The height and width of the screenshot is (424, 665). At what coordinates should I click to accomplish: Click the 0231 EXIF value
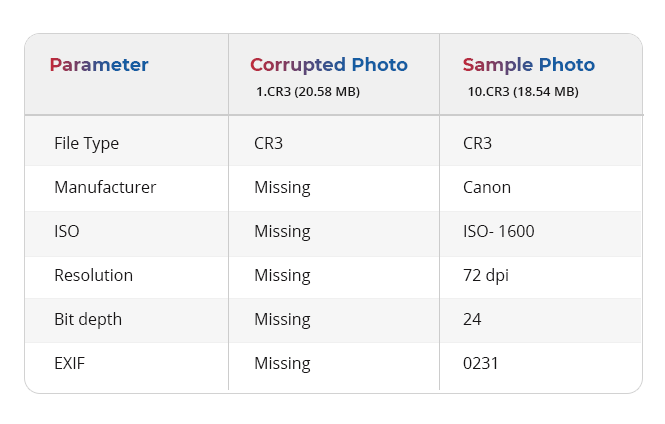[x=481, y=363]
